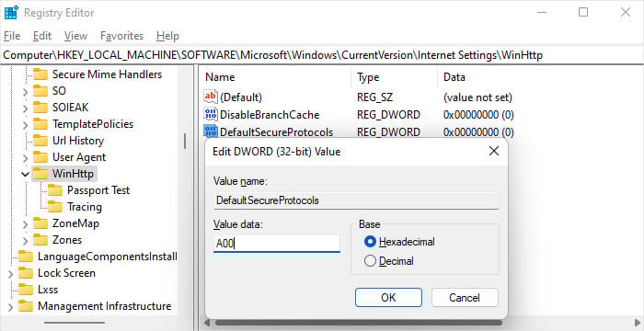Expand the Management Infrastructure tree node

coord(10,307)
